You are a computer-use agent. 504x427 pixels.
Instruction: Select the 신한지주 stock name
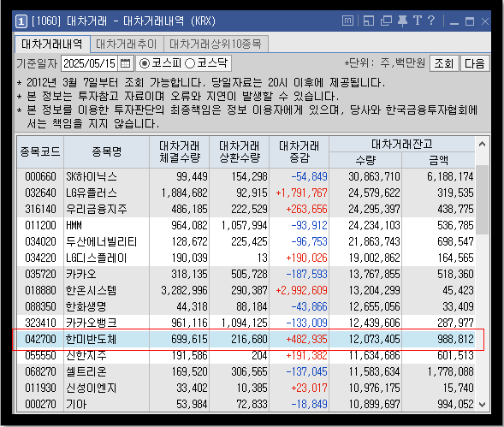[86, 355]
